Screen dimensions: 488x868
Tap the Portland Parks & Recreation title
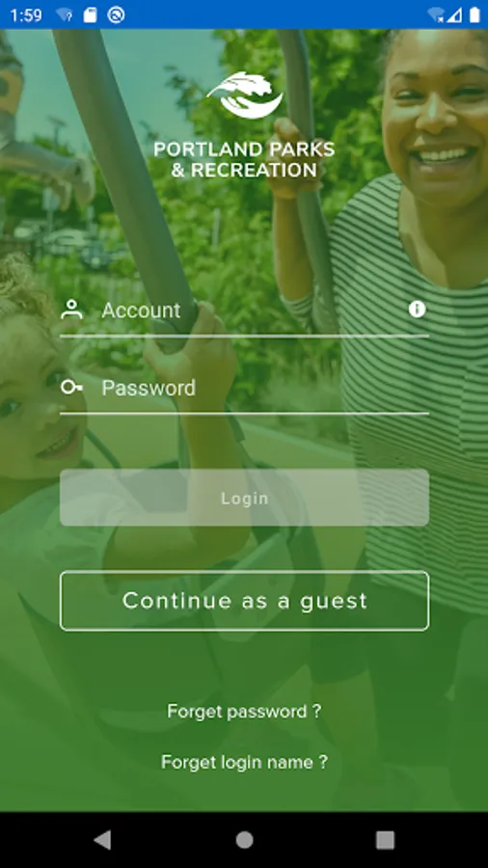pos(244,159)
